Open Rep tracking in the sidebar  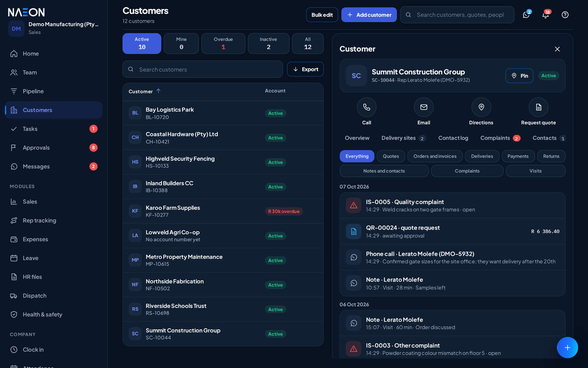click(54, 220)
